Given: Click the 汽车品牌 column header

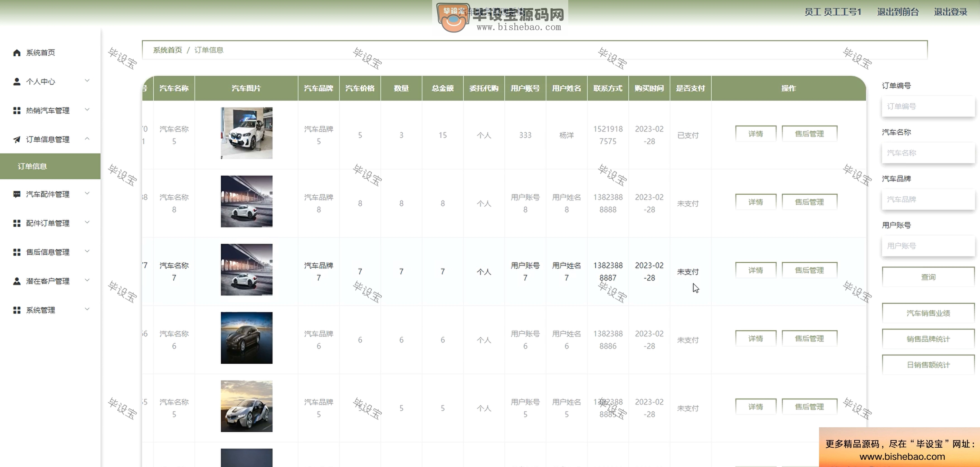Looking at the screenshot, I should point(318,88).
